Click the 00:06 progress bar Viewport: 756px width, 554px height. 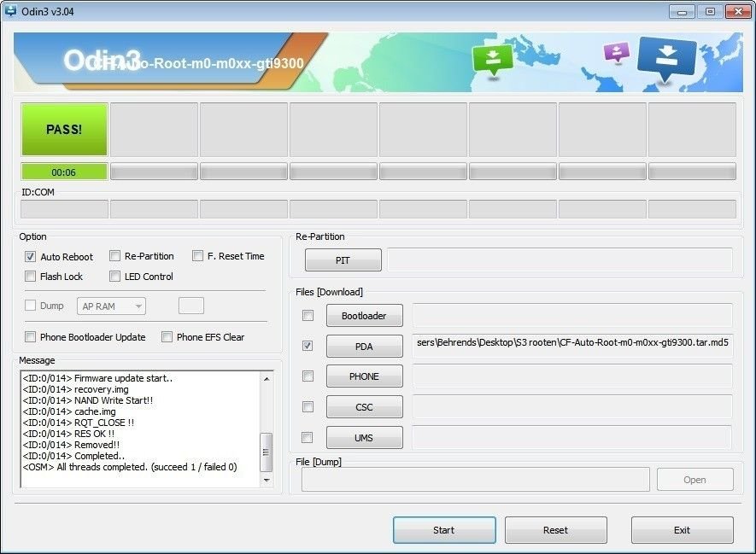(x=64, y=172)
